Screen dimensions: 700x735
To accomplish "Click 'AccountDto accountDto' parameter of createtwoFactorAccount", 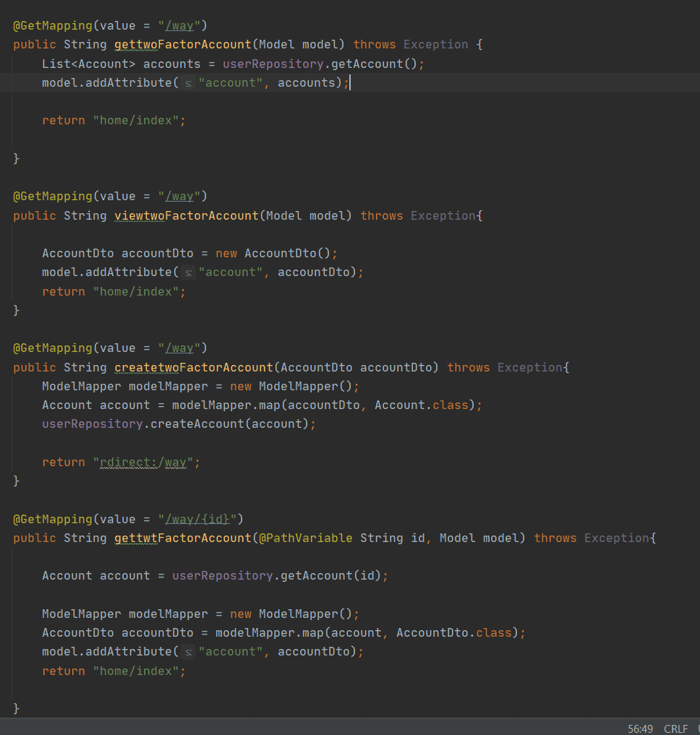I will (x=356, y=367).
